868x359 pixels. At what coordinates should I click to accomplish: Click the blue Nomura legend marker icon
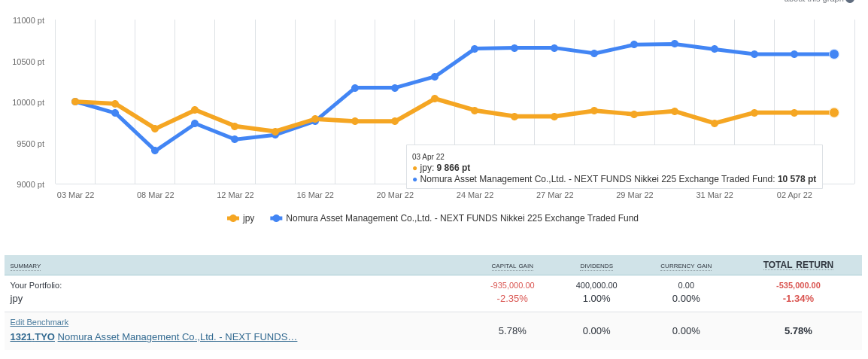(276, 218)
